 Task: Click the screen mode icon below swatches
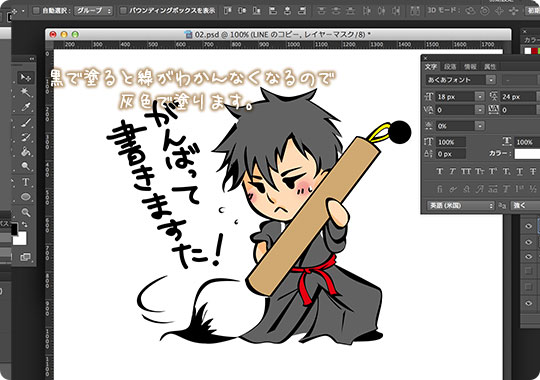point(25,257)
